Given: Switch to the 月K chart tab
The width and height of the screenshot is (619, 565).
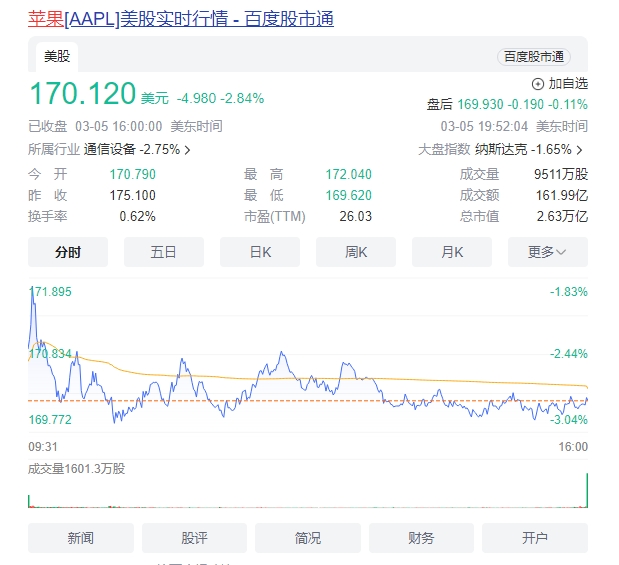Looking at the screenshot, I should 452,252.
